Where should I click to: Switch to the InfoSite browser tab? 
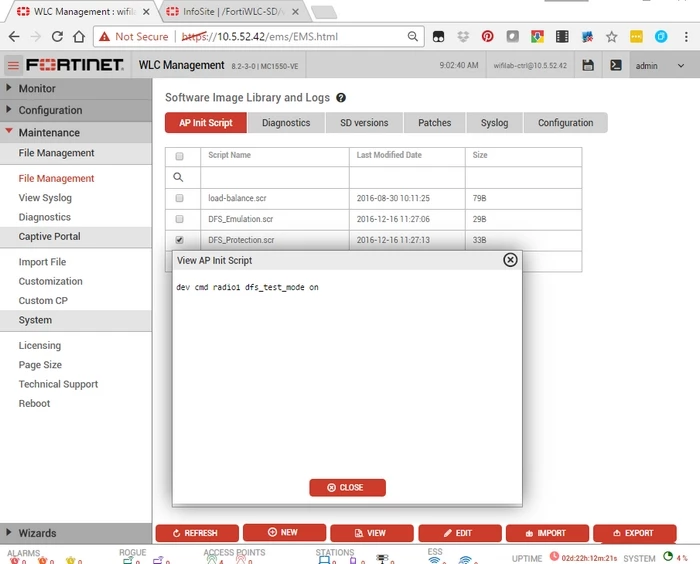(x=233, y=12)
